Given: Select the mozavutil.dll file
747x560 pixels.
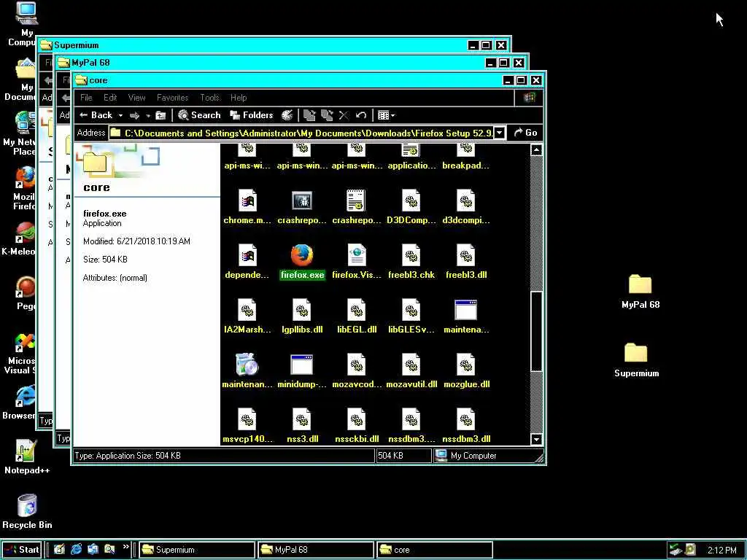Looking at the screenshot, I should [411, 371].
